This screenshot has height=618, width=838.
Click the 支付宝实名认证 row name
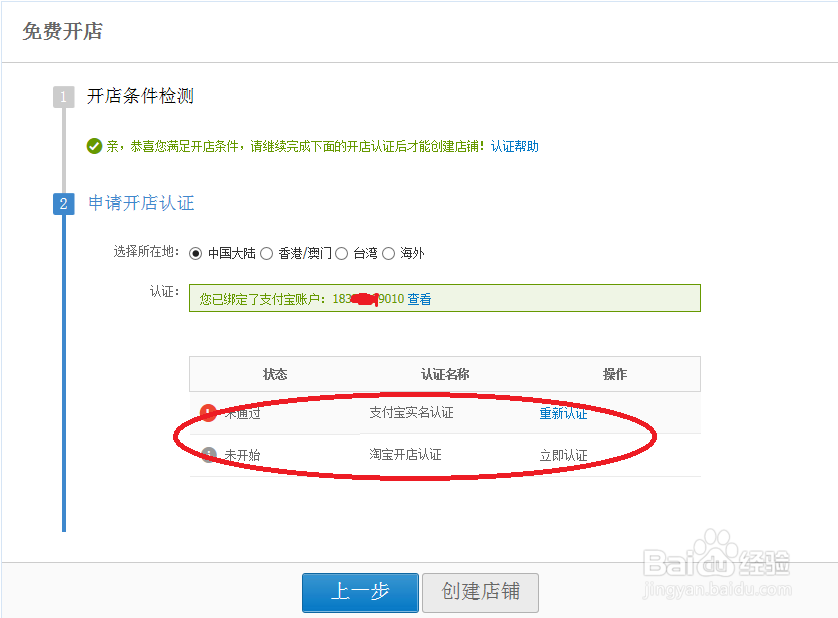[411, 412]
